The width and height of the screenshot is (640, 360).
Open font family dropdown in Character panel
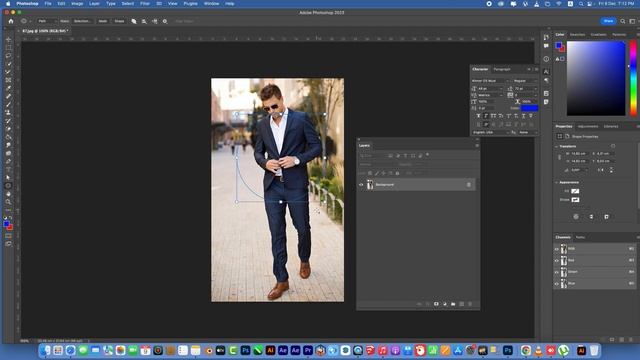point(491,81)
